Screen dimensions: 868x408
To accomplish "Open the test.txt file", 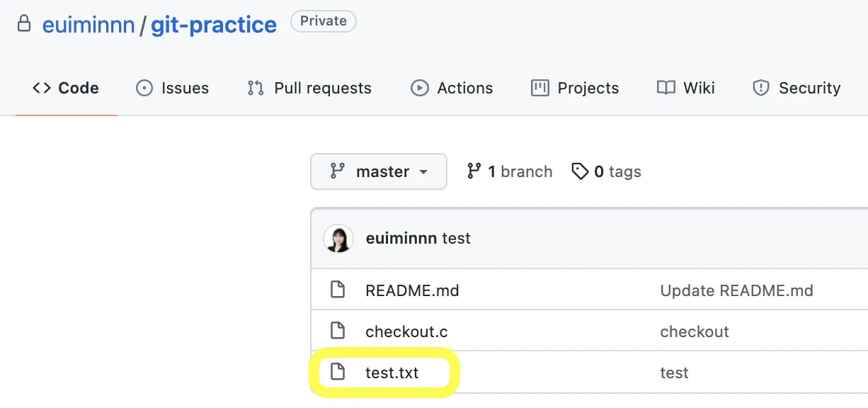I will [392, 373].
